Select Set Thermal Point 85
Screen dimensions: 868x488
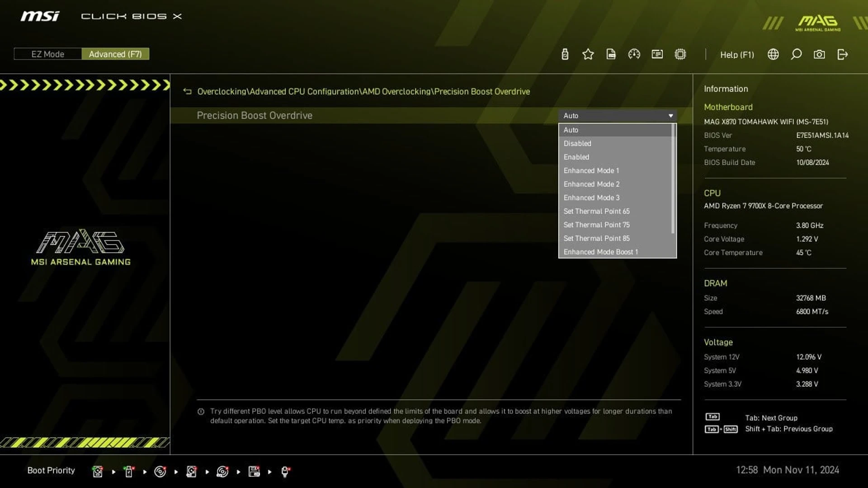click(615, 238)
